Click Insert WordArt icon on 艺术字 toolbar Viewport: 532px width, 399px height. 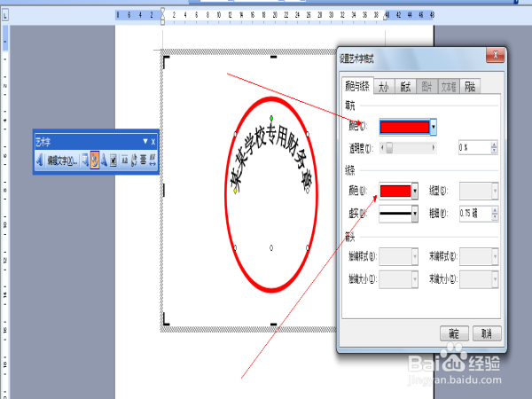pyautogui.click(x=40, y=160)
